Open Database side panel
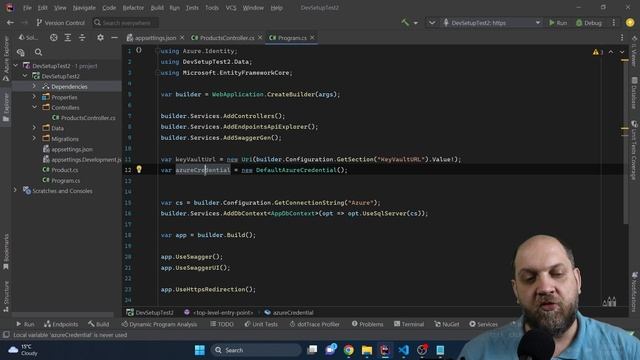 point(634,93)
